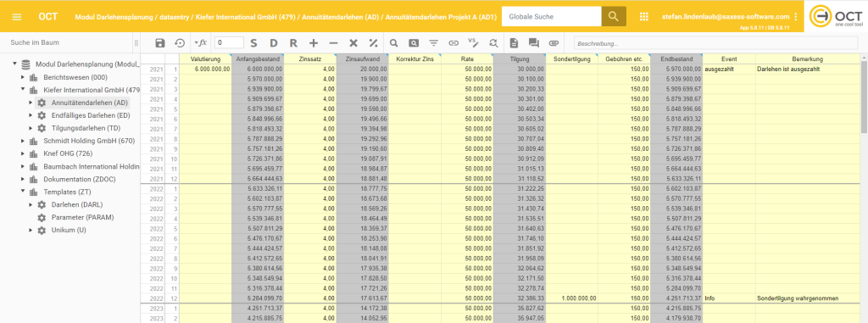The height and width of the screenshot is (323, 868).
Task: Select Baumbach International Holding tree item
Action: (92, 166)
